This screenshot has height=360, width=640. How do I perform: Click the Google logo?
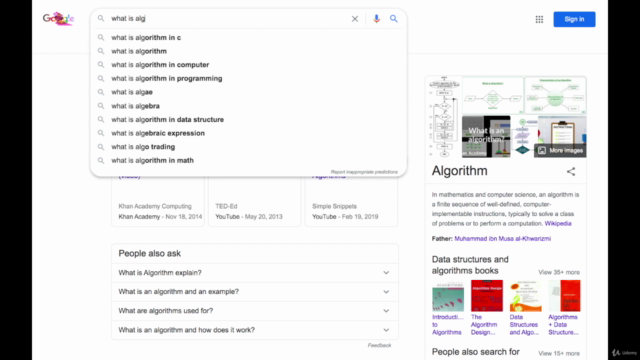(58, 18)
